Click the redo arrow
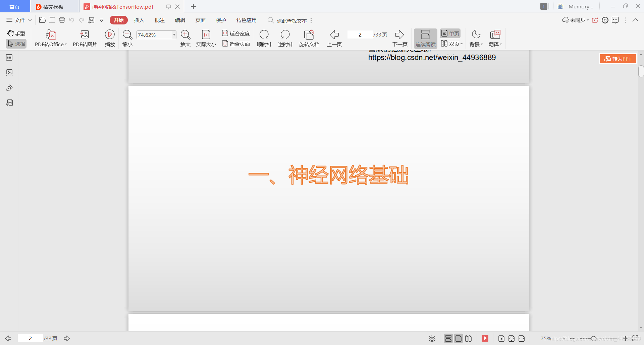644x345 pixels. click(x=82, y=20)
